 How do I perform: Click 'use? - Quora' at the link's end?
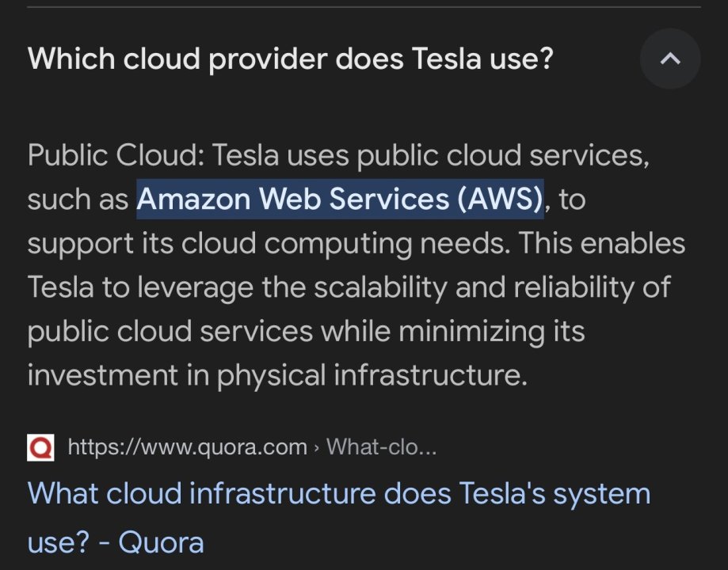point(116,542)
